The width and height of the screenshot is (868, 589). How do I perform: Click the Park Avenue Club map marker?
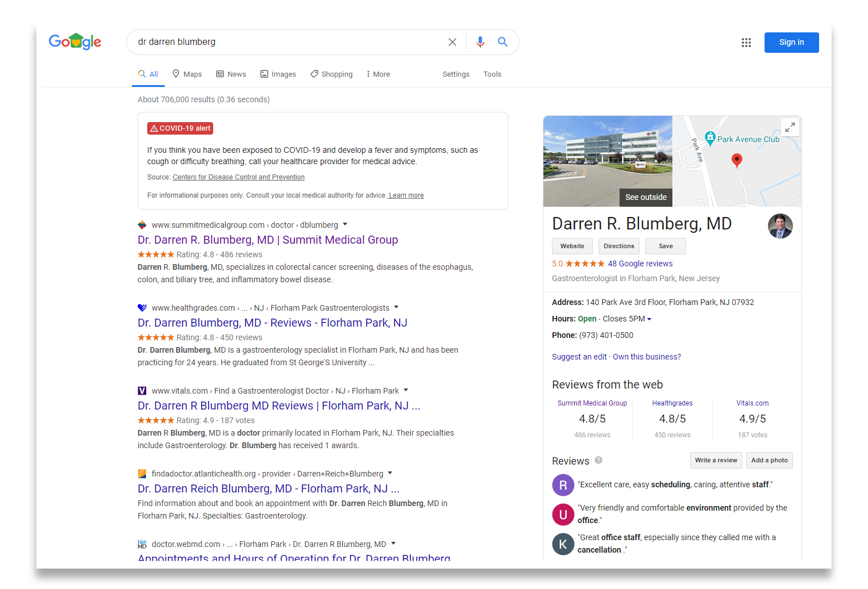coord(710,138)
